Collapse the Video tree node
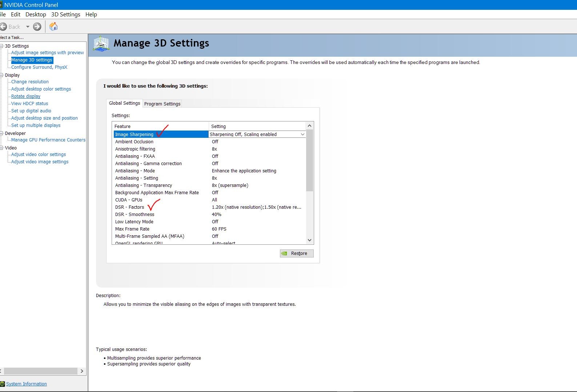577x392 pixels. (x=1, y=148)
